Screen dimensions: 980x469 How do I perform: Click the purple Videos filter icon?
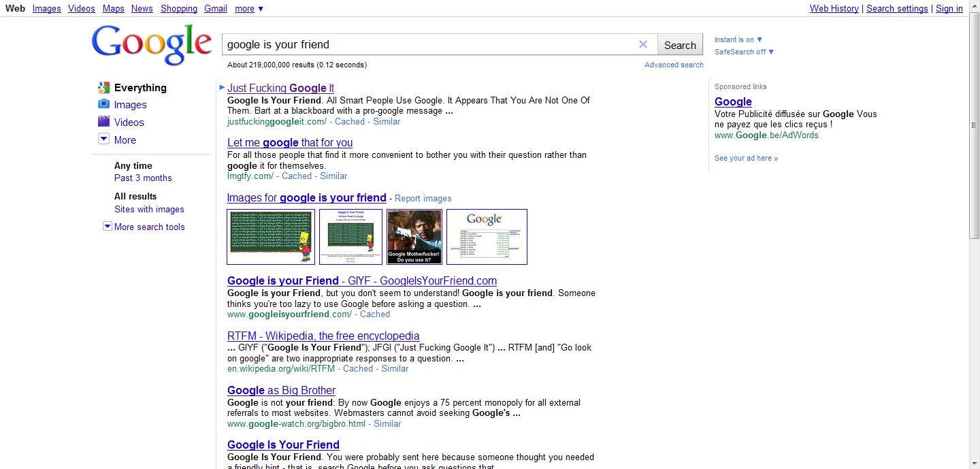coord(103,122)
